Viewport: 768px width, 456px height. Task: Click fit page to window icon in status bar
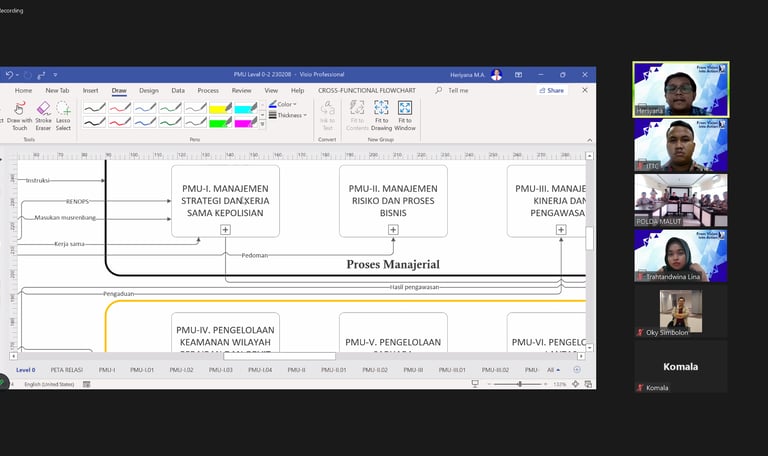point(576,384)
